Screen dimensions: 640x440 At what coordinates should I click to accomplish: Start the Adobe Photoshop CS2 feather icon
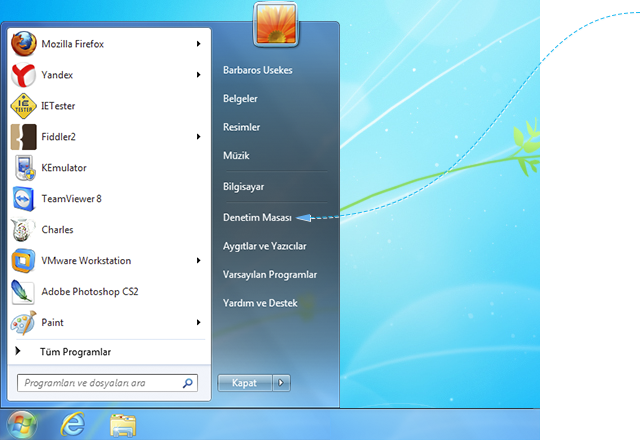coord(23,292)
